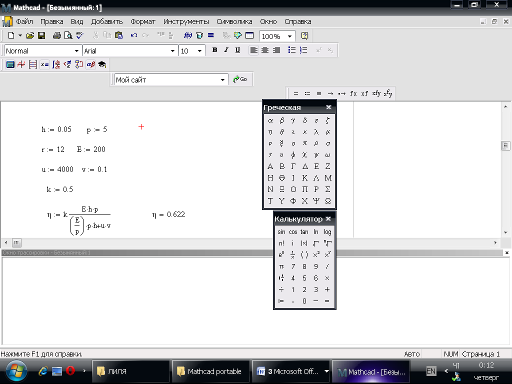Viewport: 512px width, 384px height.
Task: Toggle Underline text formatting
Action: click(238, 50)
